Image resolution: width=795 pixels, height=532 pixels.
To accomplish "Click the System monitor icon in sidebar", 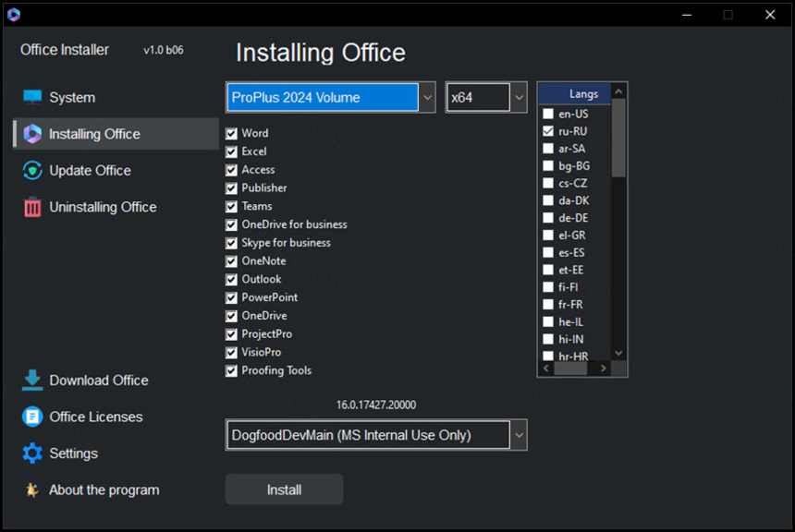I will [32, 97].
